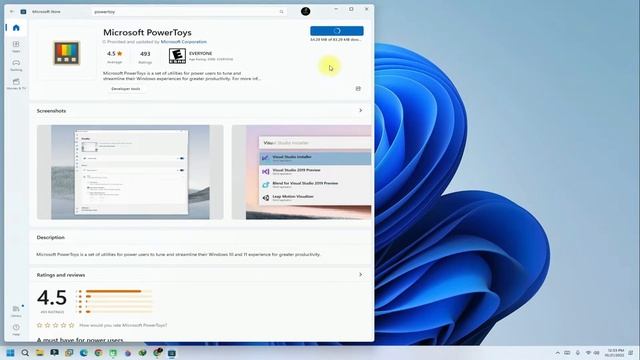
Task: Open the Visual Studio launcher screenshot
Action: 301,172
